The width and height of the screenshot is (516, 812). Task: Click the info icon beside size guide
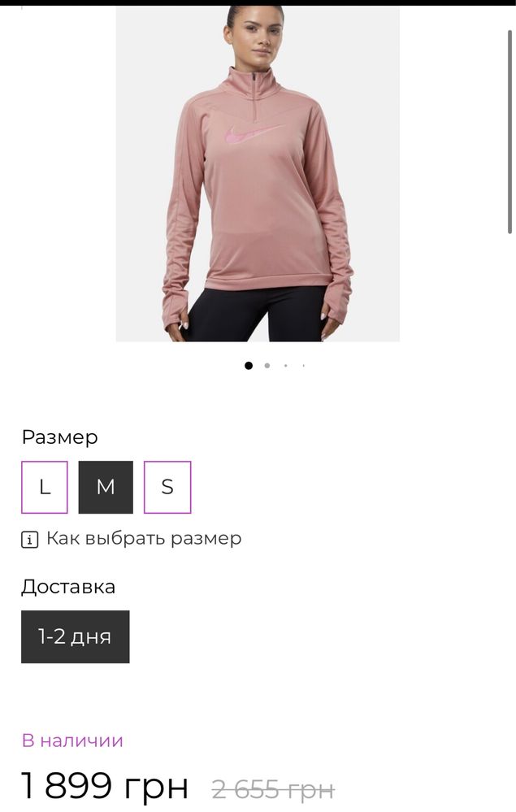tap(29, 540)
